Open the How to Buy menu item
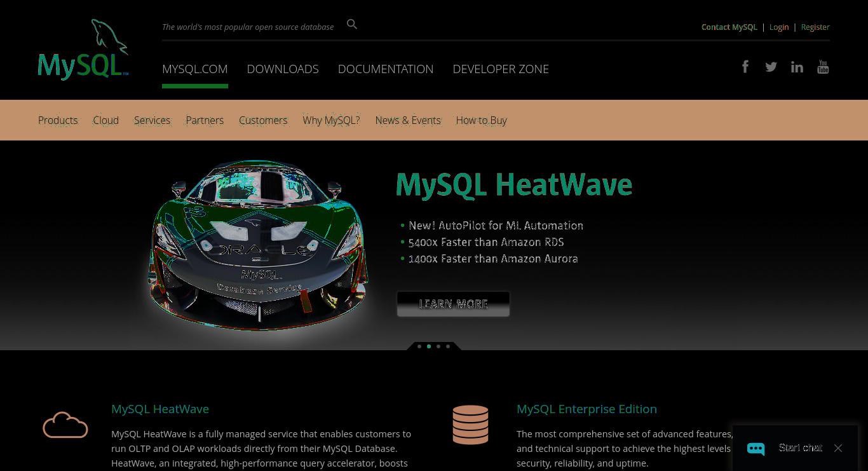The height and width of the screenshot is (471, 868). click(482, 120)
